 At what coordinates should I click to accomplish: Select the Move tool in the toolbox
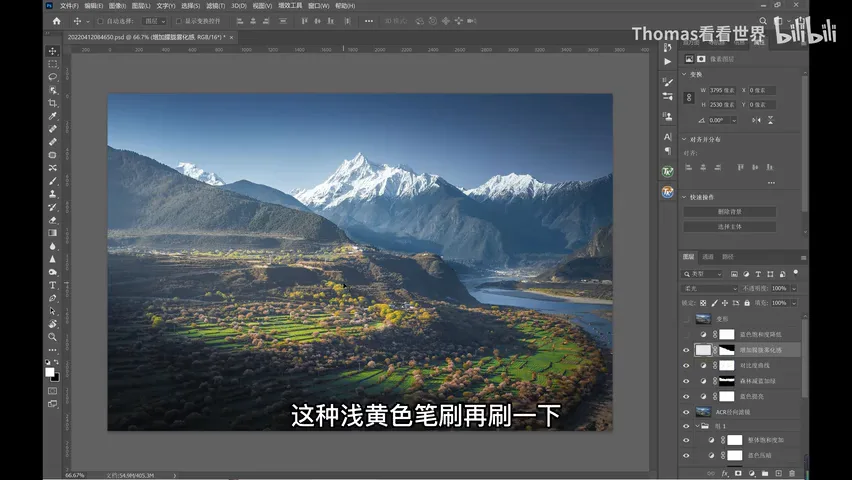click(53, 51)
